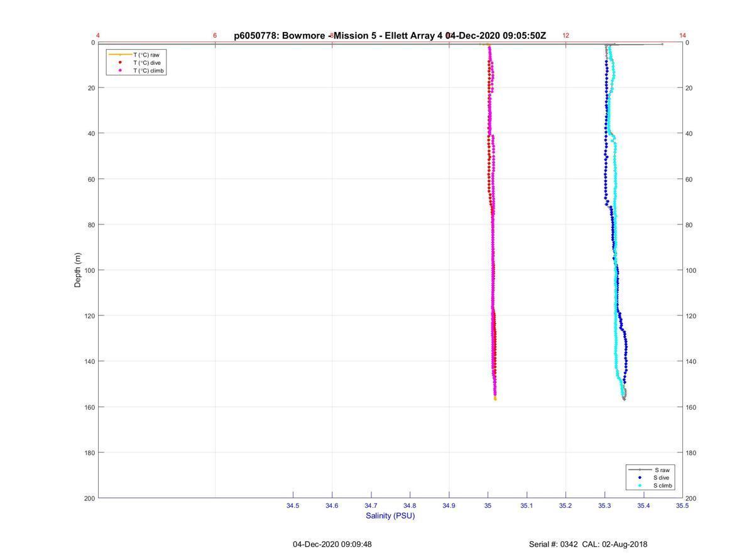Viewport: 754px width, 560px height.
Task: Click left depth axis tick 120
Action: pyautogui.click(x=89, y=316)
